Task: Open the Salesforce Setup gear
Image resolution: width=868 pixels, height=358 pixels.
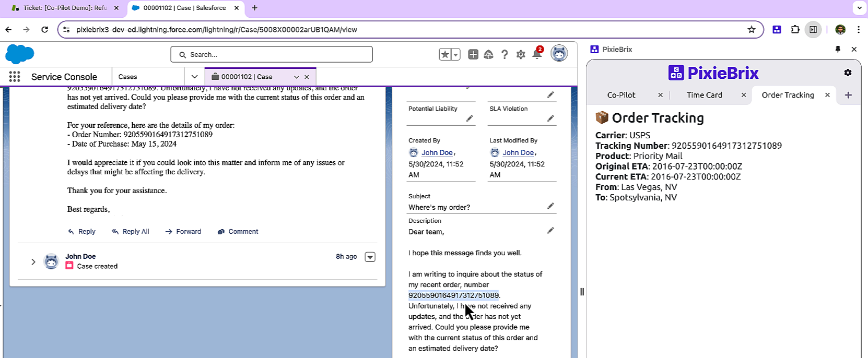Action: click(521, 54)
